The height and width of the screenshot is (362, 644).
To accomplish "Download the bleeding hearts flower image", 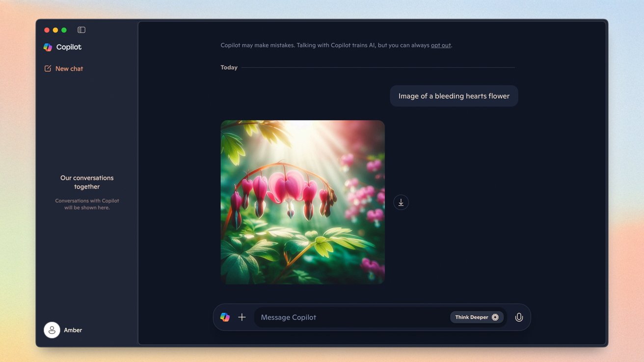I will (x=401, y=202).
